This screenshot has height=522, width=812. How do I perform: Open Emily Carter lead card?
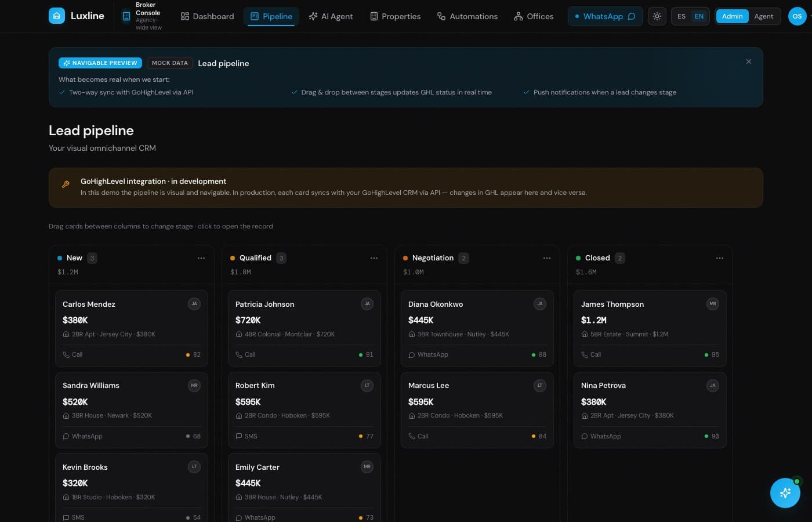point(304,488)
